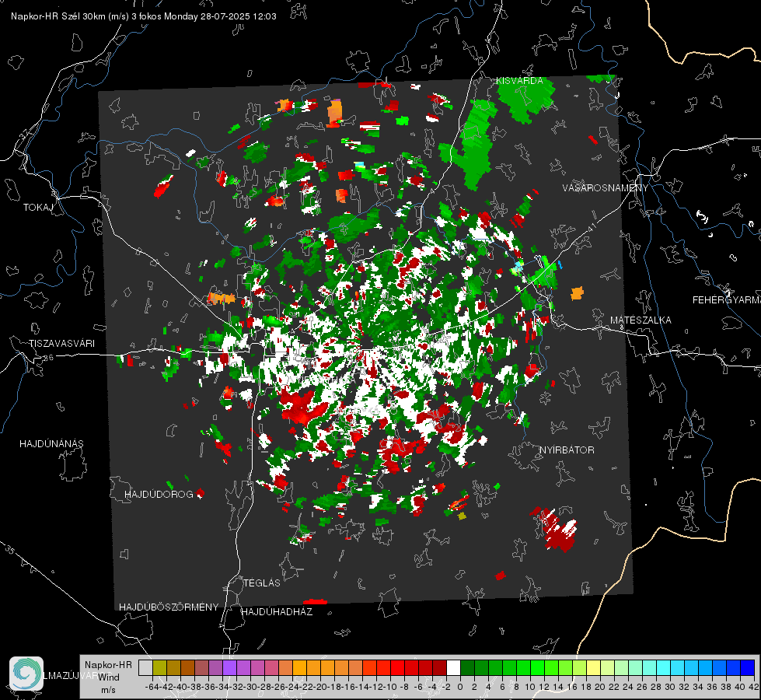The height and width of the screenshot is (700, 761).
Task: Click the FEHERGYARMAT town label
Action: tap(727, 300)
